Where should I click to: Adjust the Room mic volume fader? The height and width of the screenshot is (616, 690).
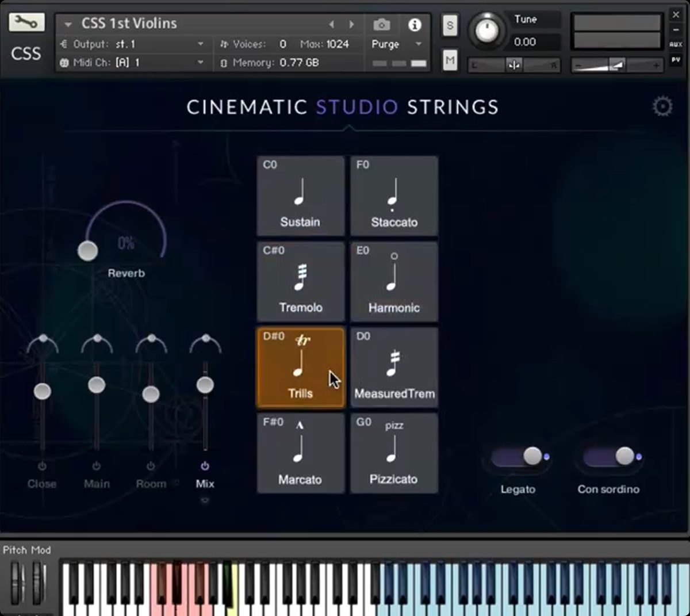tap(151, 394)
